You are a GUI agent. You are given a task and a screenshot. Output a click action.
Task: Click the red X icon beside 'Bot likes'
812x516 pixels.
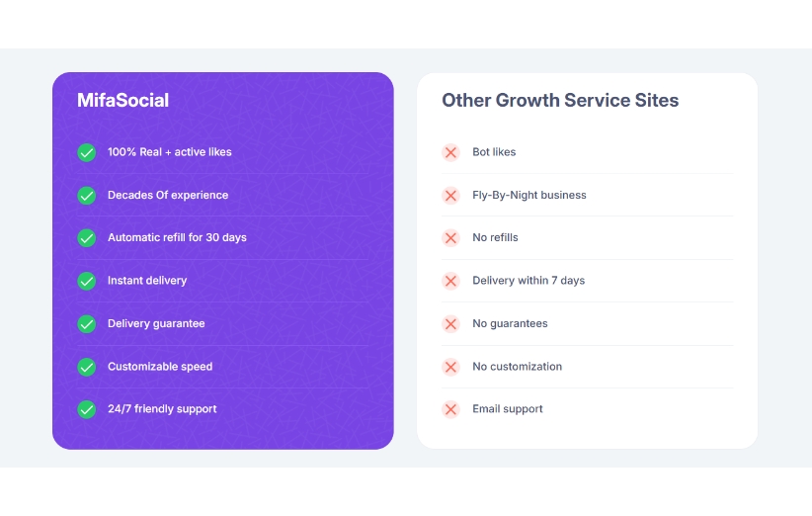[x=450, y=152]
